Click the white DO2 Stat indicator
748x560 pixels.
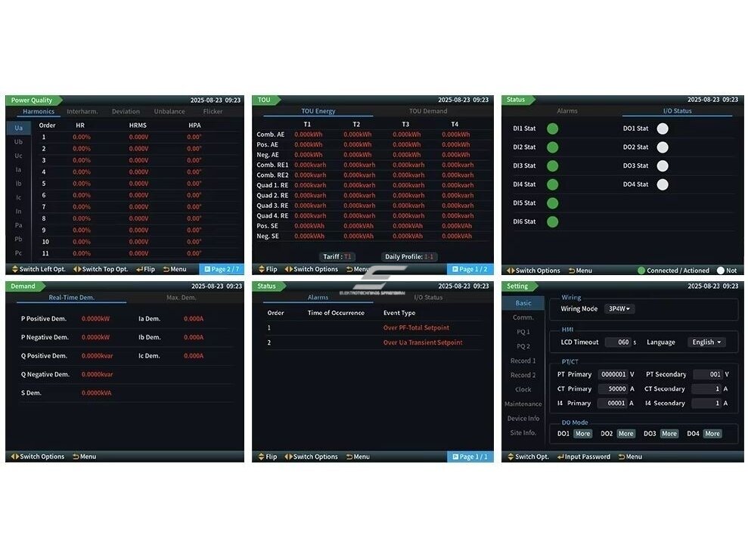click(663, 147)
